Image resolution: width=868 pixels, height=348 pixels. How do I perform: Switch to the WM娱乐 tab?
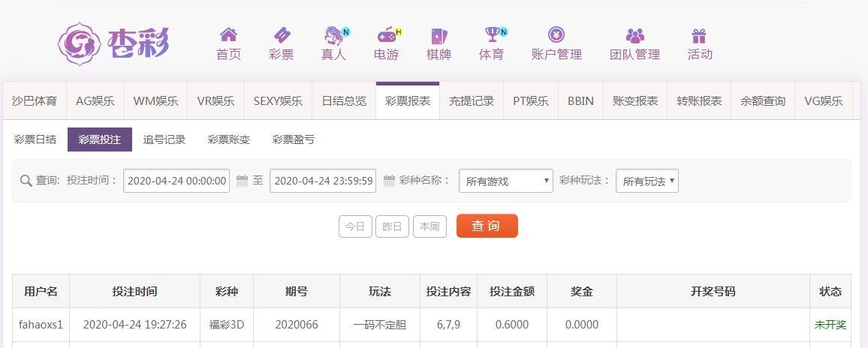click(x=155, y=101)
